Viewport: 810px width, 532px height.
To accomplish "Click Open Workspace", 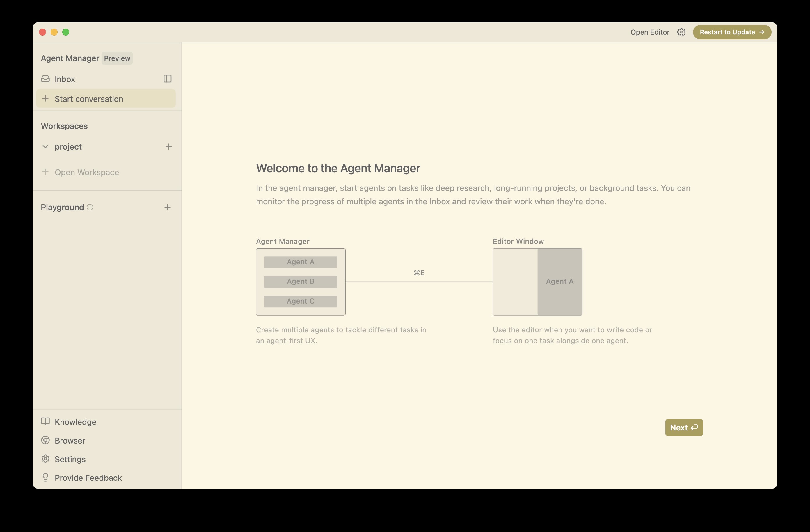I will [x=86, y=172].
